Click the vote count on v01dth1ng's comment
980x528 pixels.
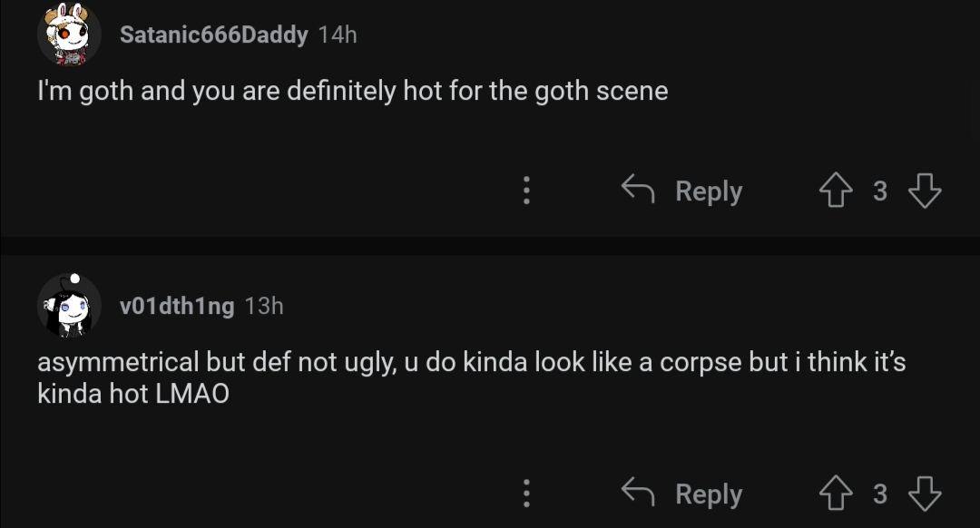(x=879, y=494)
